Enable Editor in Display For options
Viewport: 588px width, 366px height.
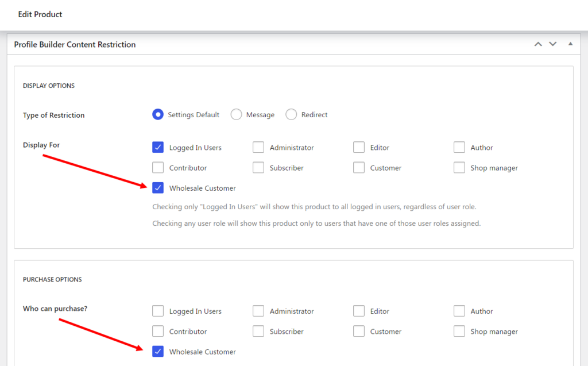pyautogui.click(x=359, y=147)
